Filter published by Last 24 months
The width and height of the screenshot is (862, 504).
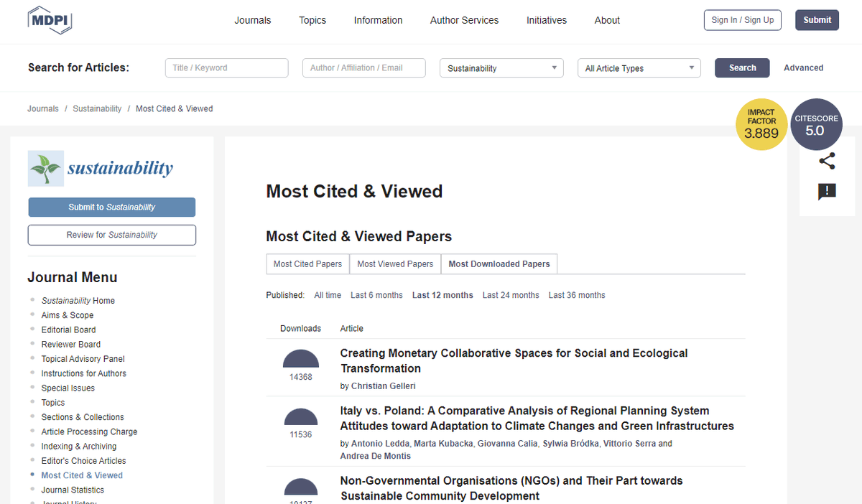coord(511,295)
